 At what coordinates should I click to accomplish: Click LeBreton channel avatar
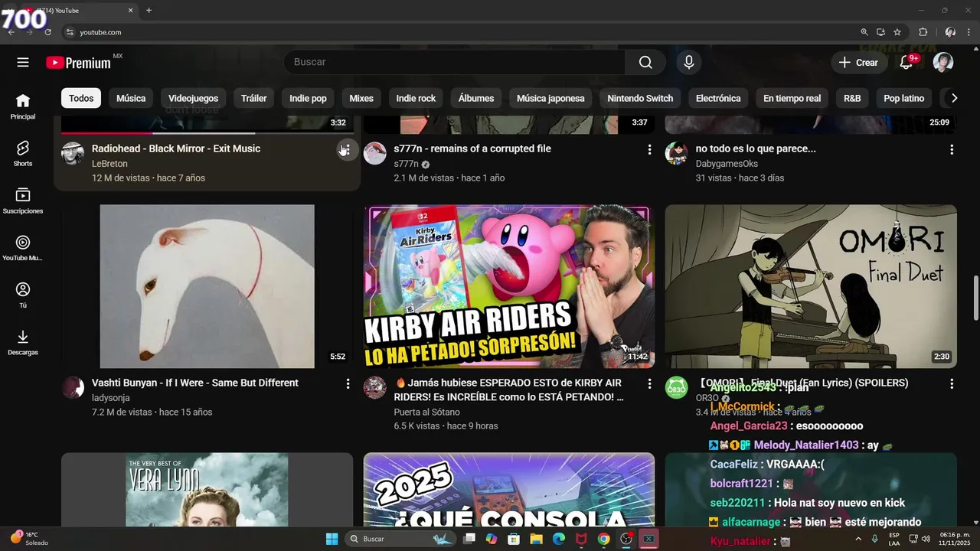[x=73, y=153]
